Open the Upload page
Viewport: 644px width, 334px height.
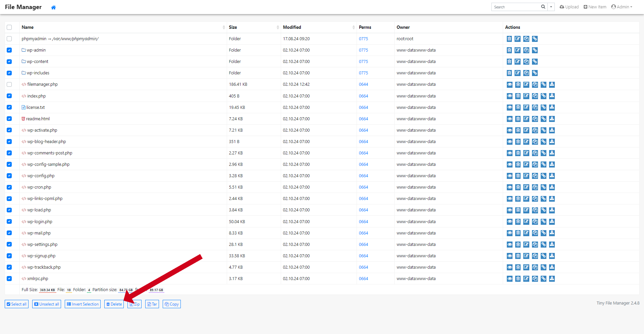tap(569, 7)
